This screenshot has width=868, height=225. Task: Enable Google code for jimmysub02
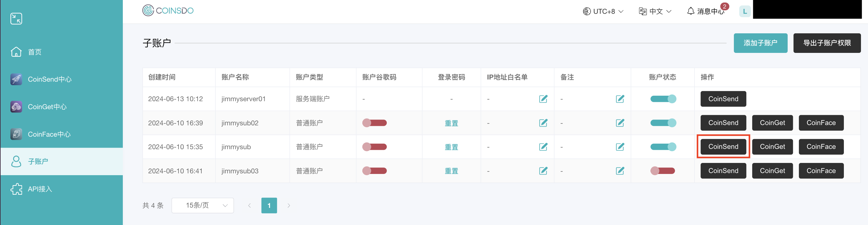pos(374,123)
